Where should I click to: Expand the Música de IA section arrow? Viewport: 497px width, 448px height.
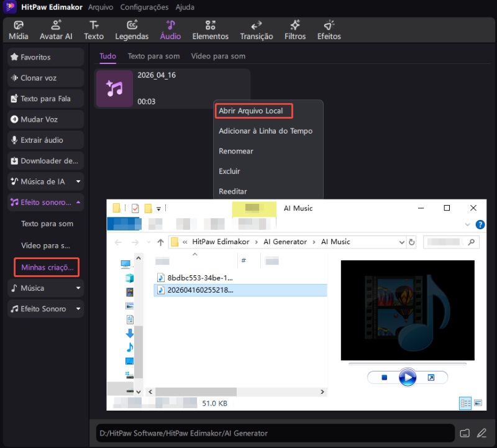(x=78, y=181)
